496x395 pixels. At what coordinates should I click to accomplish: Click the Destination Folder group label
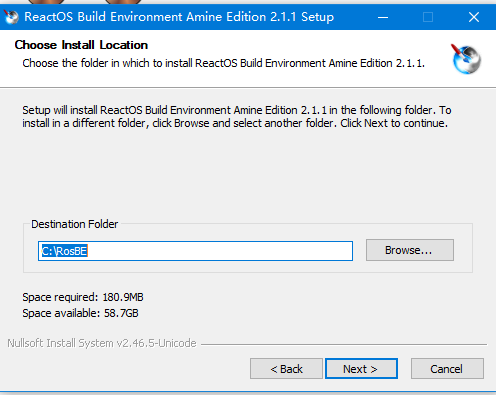coord(75,224)
